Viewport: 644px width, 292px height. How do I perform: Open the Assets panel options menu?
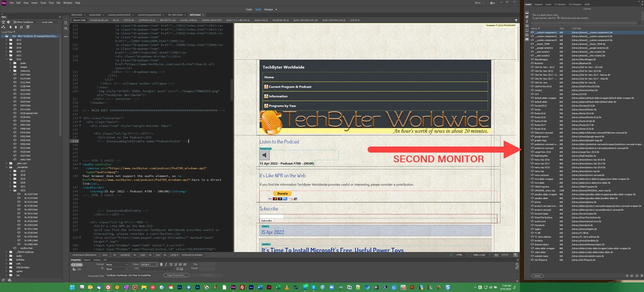click(x=641, y=4)
